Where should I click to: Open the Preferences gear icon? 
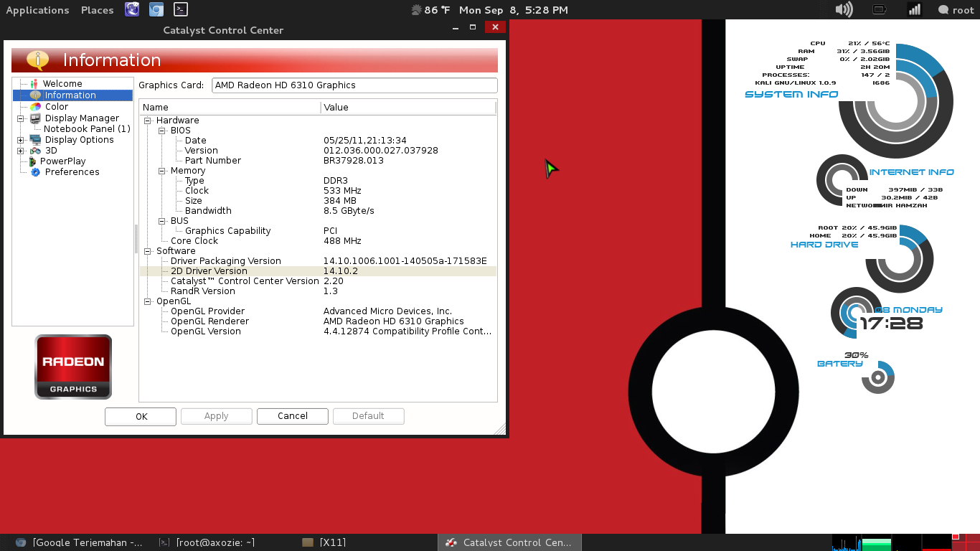34,172
